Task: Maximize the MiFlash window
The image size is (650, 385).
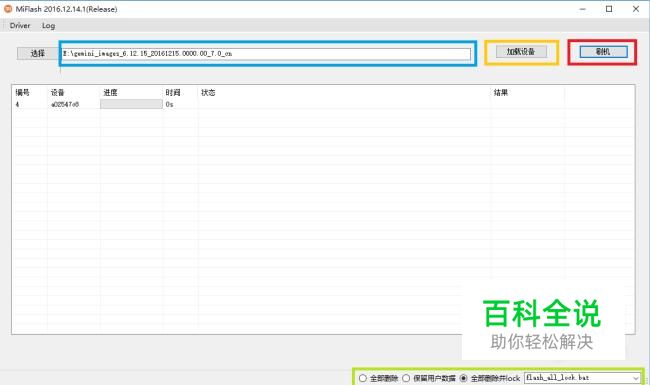Action: [x=609, y=9]
